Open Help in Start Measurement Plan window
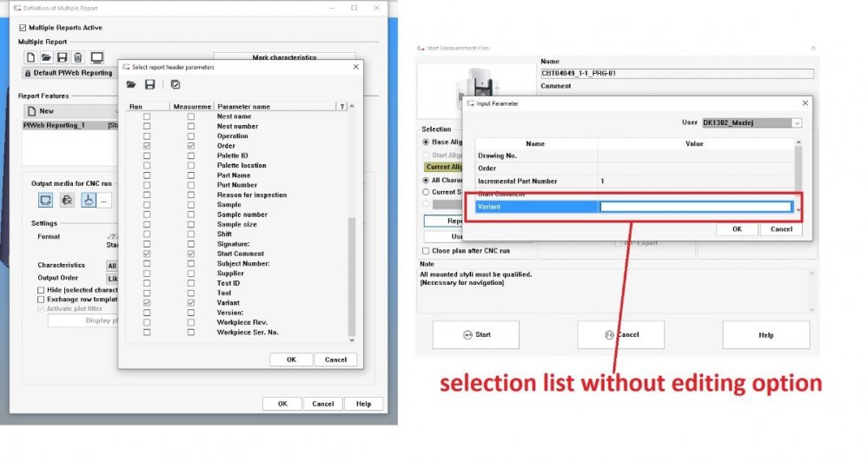 click(766, 334)
